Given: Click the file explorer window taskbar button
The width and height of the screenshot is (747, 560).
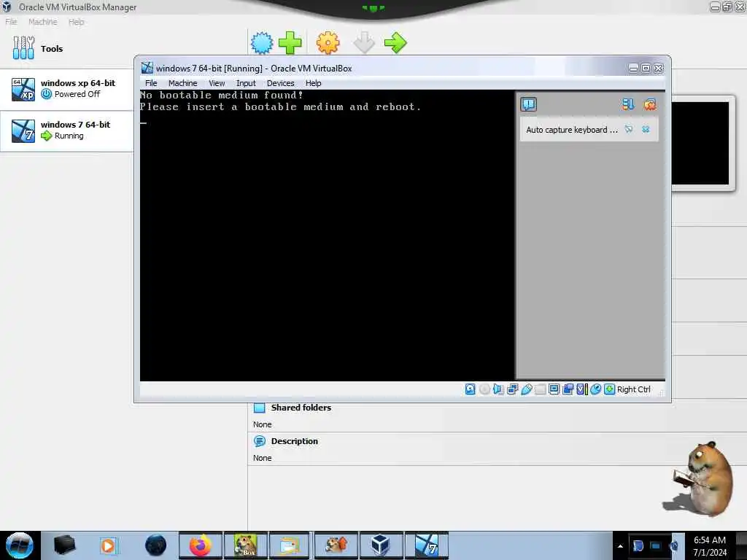Looking at the screenshot, I should click(290, 545).
